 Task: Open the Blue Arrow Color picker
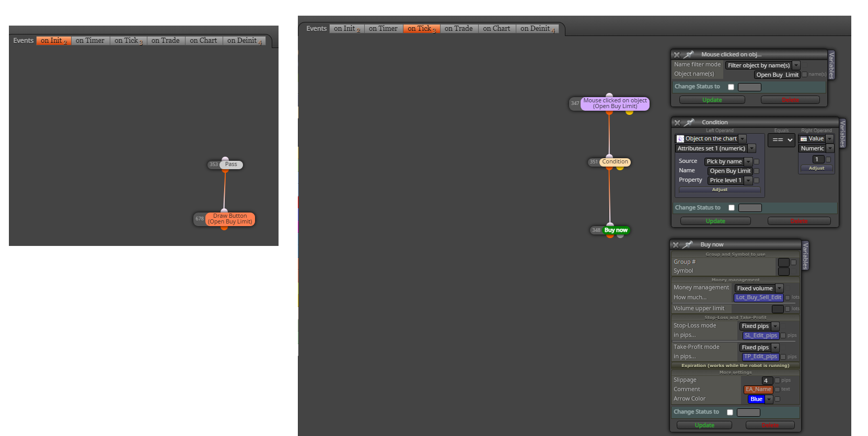[x=760, y=399]
